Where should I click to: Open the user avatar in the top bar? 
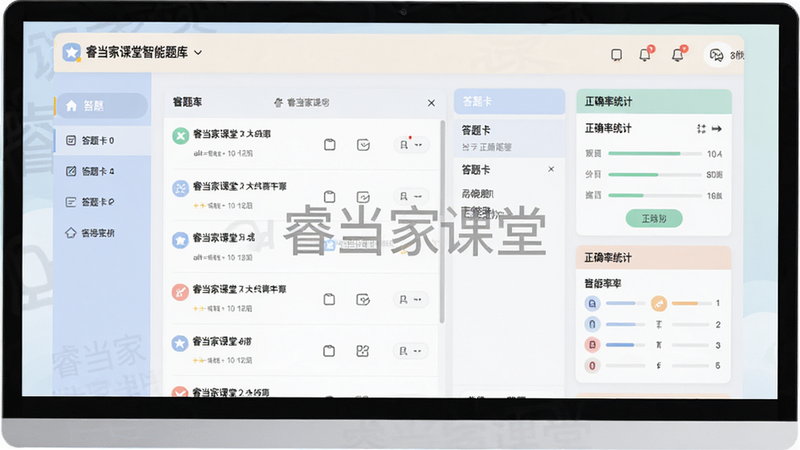click(x=716, y=55)
